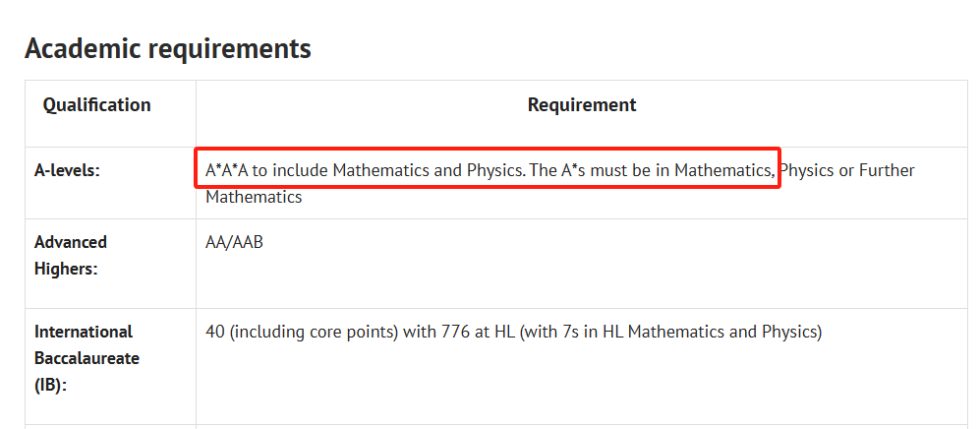980x429 pixels.
Task: Click the number "40" in IB requirement
Action: point(215,332)
